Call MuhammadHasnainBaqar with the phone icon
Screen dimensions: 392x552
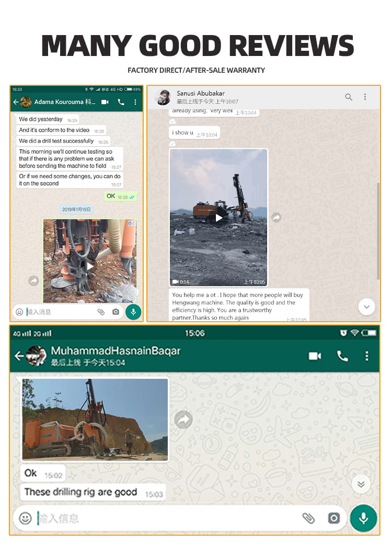click(342, 356)
